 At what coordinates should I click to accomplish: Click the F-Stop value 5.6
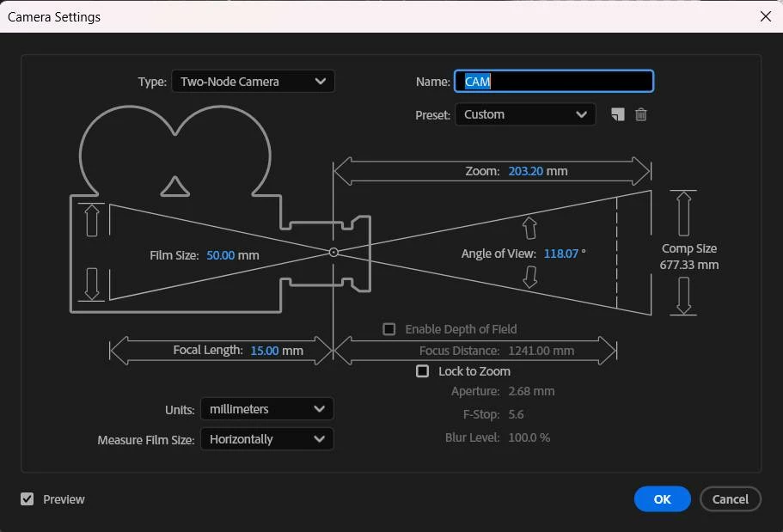click(516, 414)
